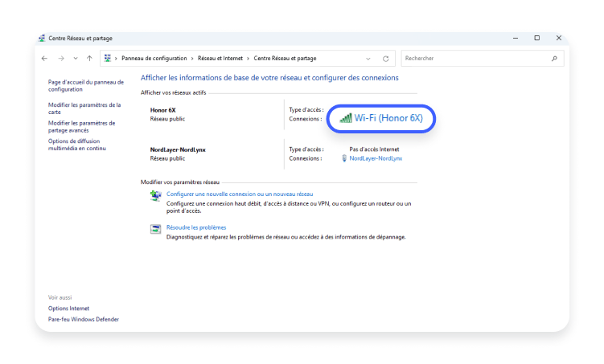
Task: Click the magnifier search icon
Action: (554, 59)
